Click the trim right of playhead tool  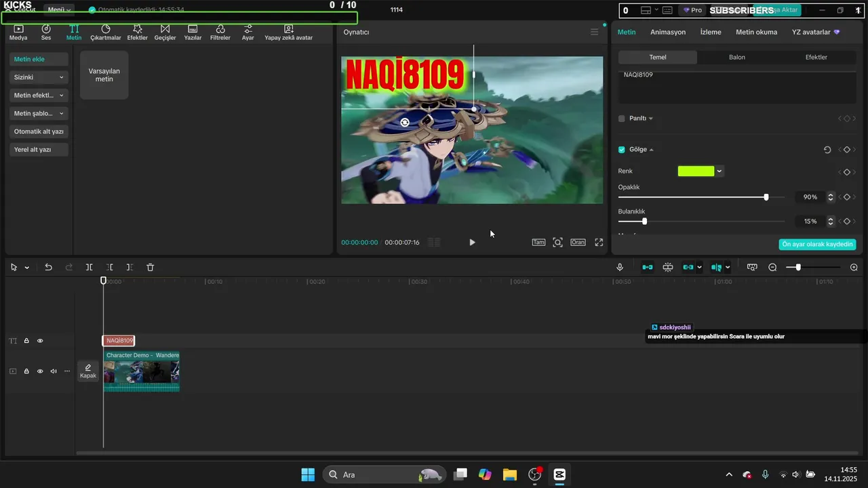pos(130,267)
